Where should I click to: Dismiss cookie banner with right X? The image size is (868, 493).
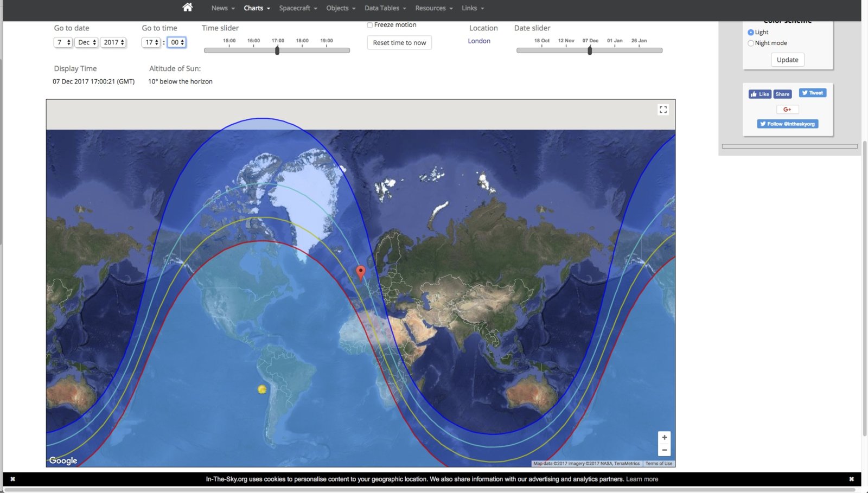(x=851, y=479)
